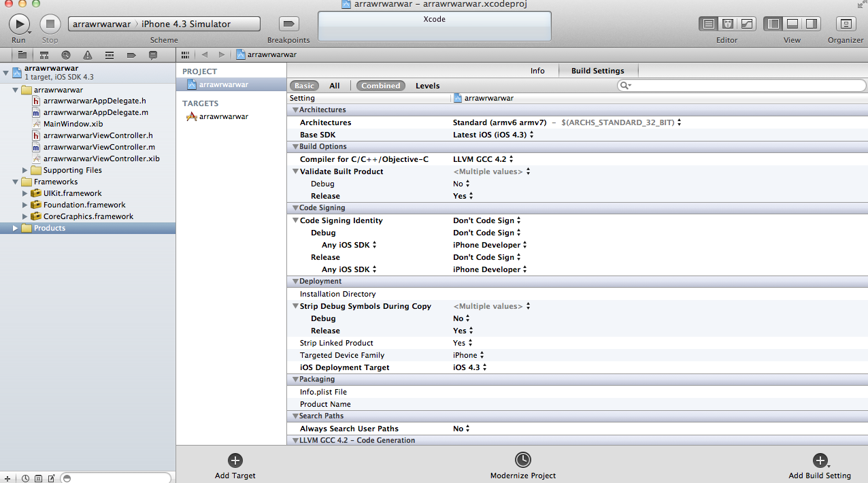Screen dimensions: 868x483
Task: Collapse the Architectures section header
Action: click(295, 110)
